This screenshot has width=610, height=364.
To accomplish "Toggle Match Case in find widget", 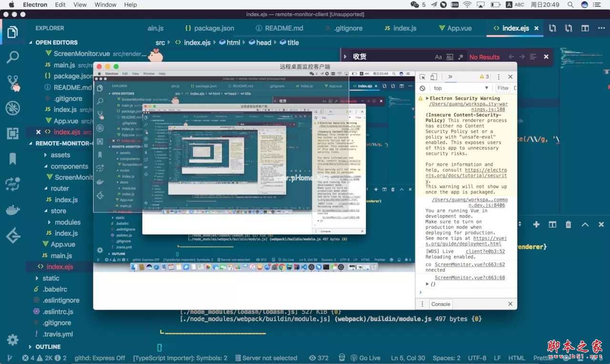I will [x=438, y=57].
